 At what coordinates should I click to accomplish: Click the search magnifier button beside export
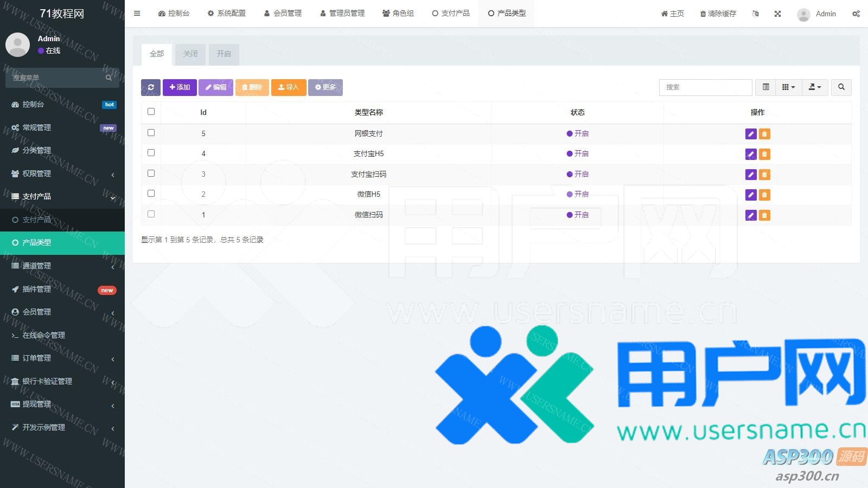[x=841, y=87]
